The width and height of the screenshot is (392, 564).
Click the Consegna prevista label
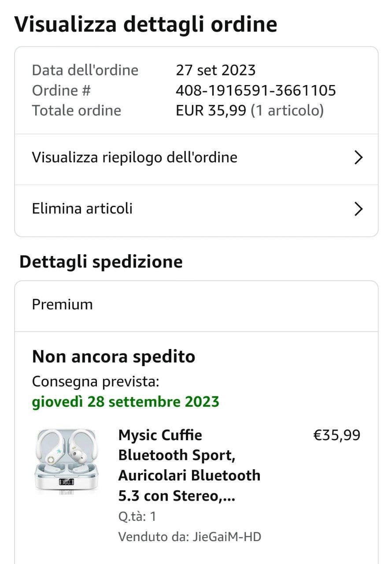(x=96, y=382)
